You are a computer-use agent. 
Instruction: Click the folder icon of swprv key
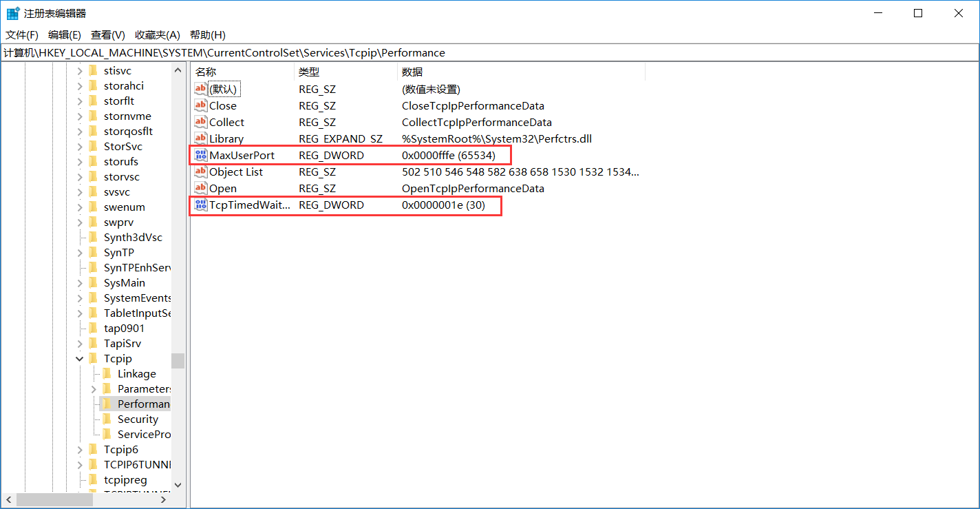(x=93, y=222)
